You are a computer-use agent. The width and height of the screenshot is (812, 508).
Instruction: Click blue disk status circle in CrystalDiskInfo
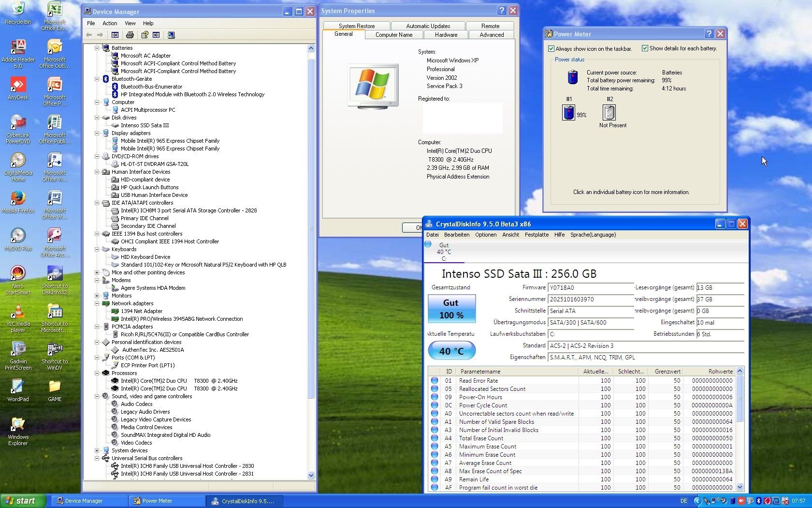click(428, 244)
